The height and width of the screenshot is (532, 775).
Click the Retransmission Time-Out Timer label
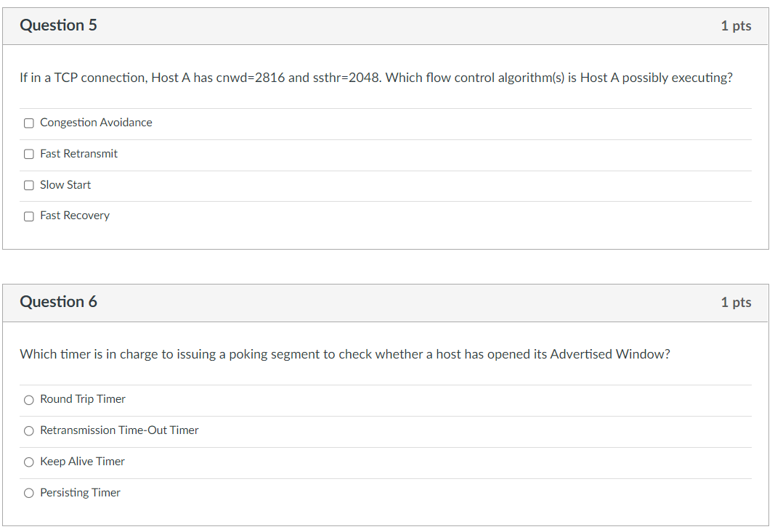tap(119, 430)
